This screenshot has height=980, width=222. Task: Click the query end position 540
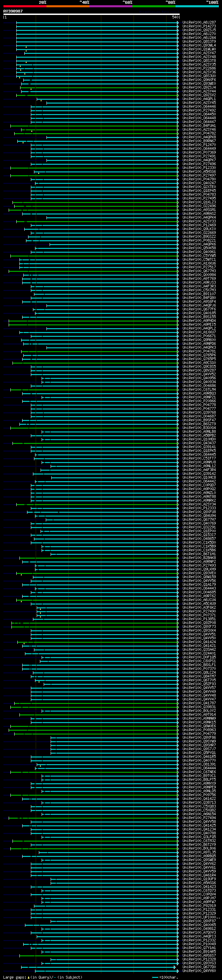(175, 17)
